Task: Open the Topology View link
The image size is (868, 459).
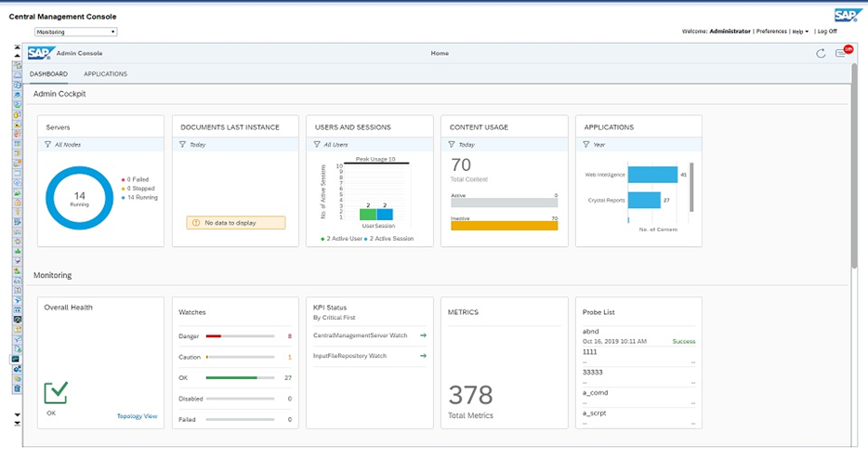Action: pyautogui.click(x=137, y=416)
